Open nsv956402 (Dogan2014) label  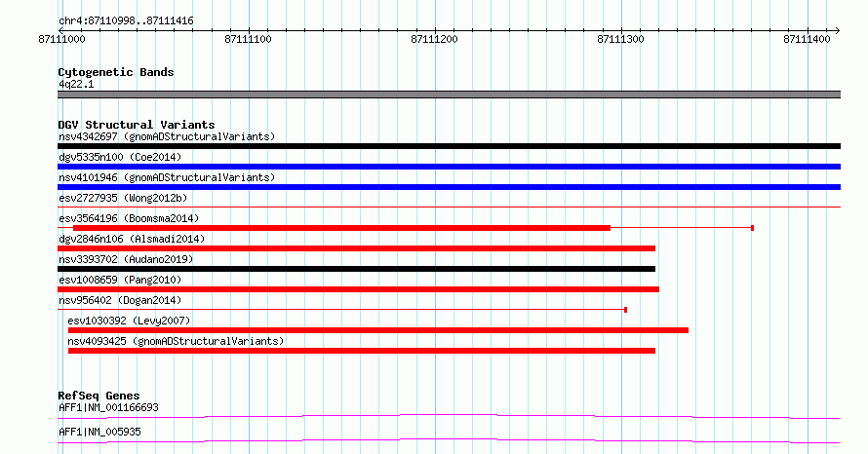pos(120,300)
